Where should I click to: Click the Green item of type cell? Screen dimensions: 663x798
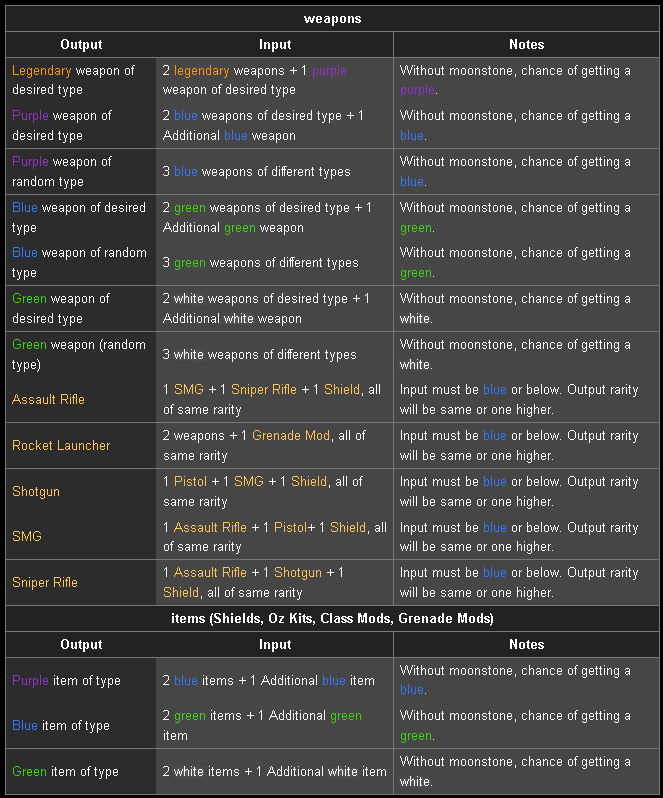click(x=81, y=772)
